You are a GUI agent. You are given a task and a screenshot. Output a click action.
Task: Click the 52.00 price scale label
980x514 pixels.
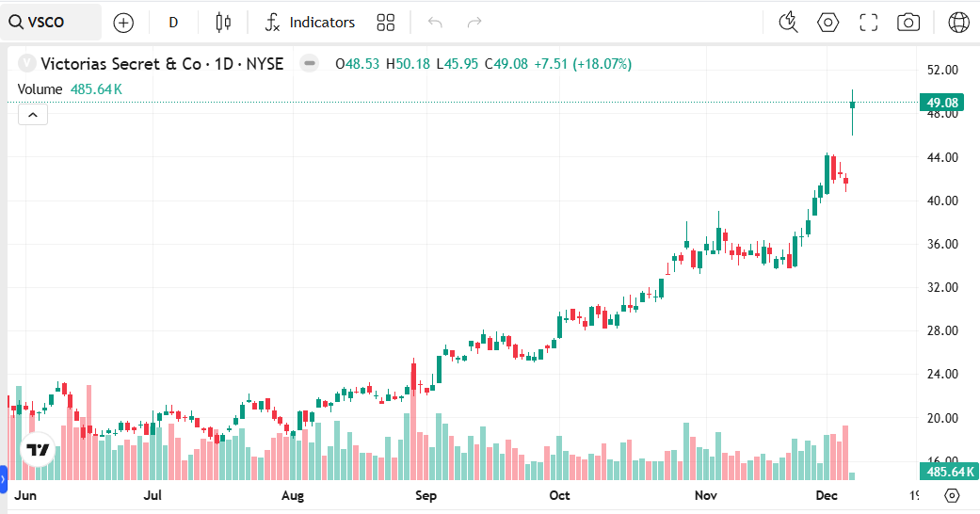[x=942, y=70]
